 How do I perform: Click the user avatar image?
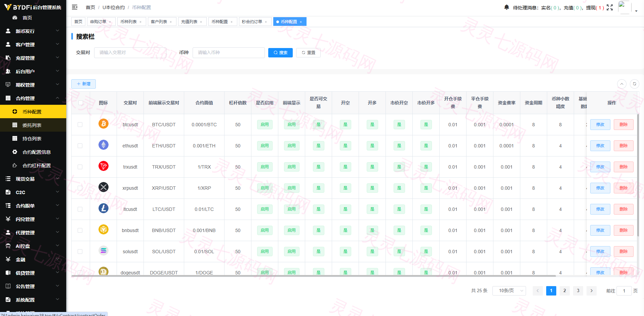click(x=625, y=7)
